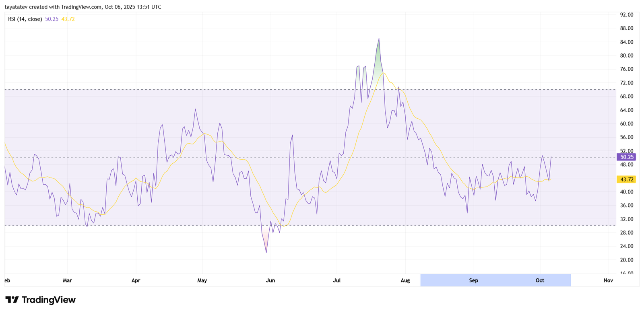The height and width of the screenshot is (313, 644).
Task: Click the yellow 43.72 price scale label
Action: tap(626, 179)
